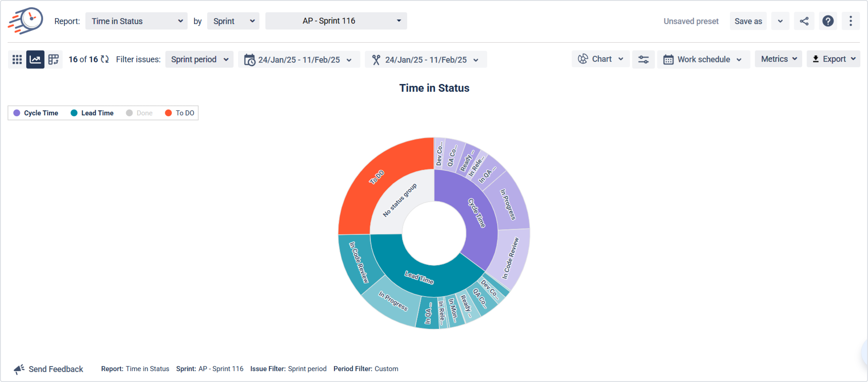Viewport: 868px width, 382px height.
Task: Open the AP - Sprint 116 selector
Action: pos(336,21)
